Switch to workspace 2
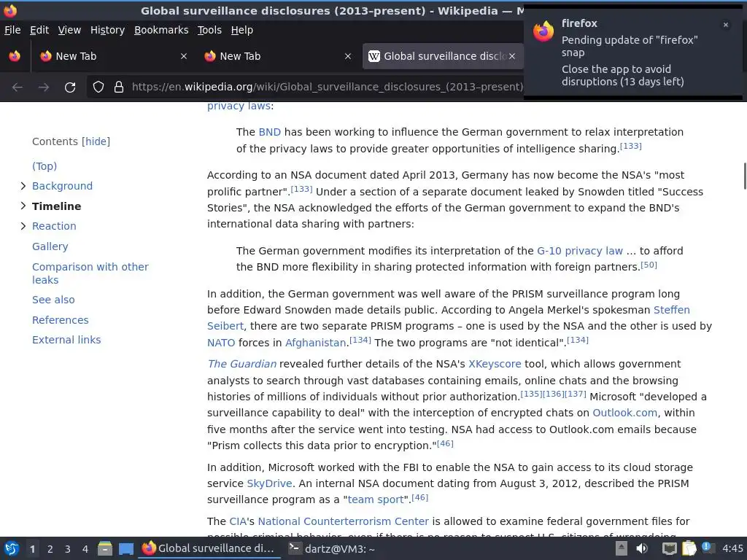This screenshot has height=560, width=747. tap(50, 549)
